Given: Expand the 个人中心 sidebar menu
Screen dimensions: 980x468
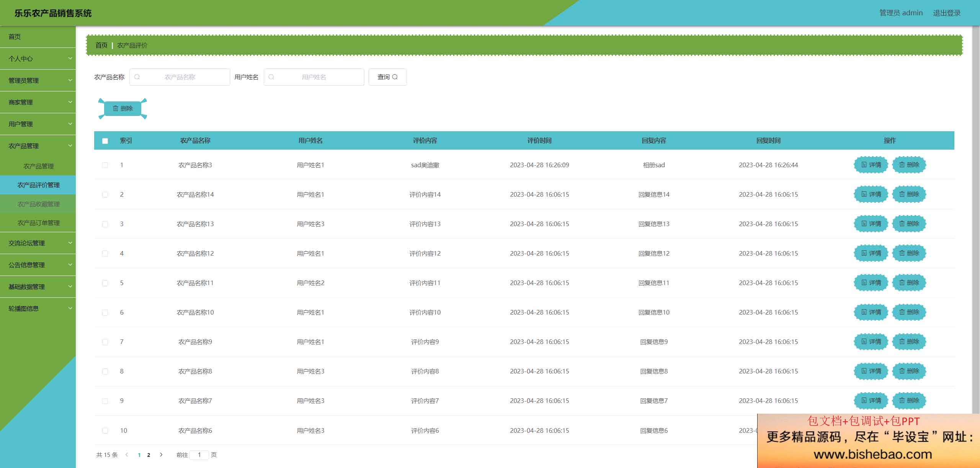Looking at the screenshot, I should click(x=38, y=59).
